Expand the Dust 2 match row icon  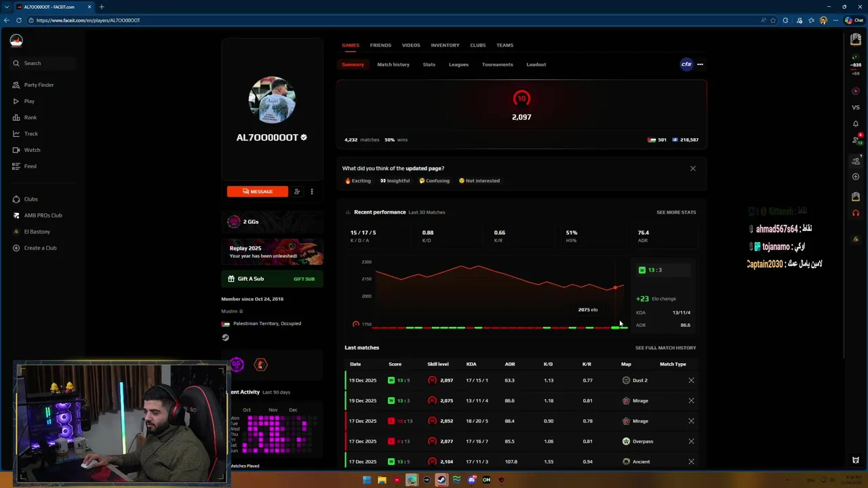pyautogui.click(x=691, y=380)
